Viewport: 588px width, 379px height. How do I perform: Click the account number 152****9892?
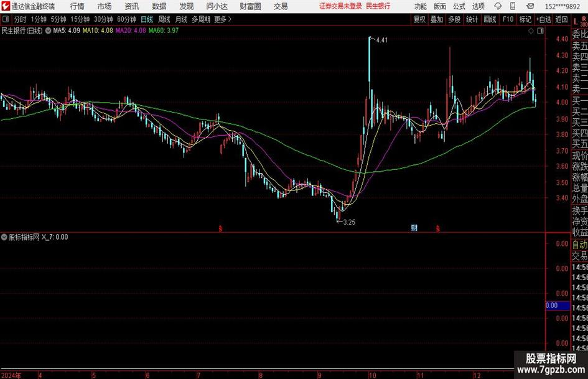point(562,6)
